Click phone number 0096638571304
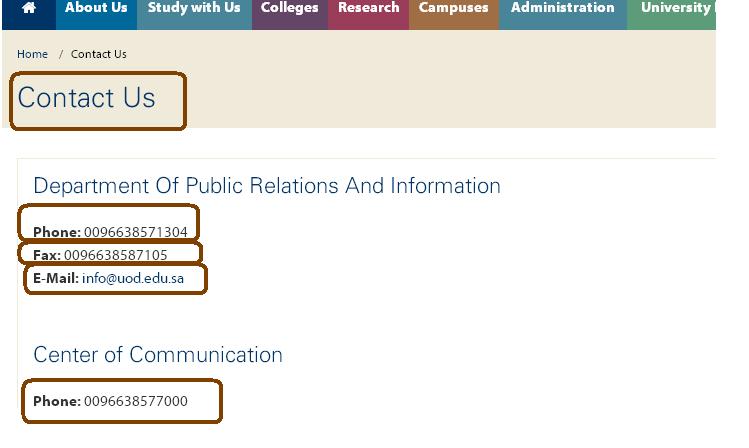The image size is (749, 448). [x=135, y=232]
